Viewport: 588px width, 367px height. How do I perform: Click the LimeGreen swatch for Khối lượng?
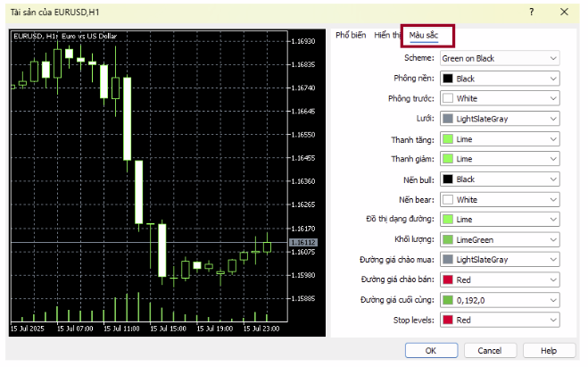448,239
